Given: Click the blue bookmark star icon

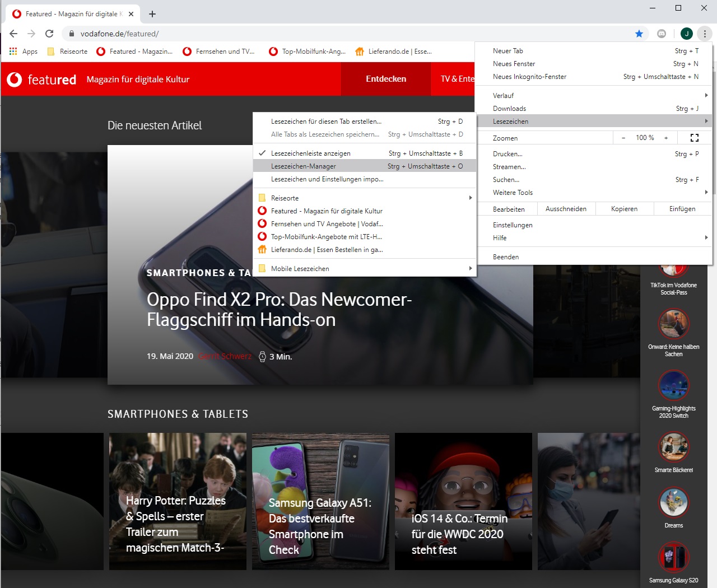Looking at the screenshot, I should [639, 34].
